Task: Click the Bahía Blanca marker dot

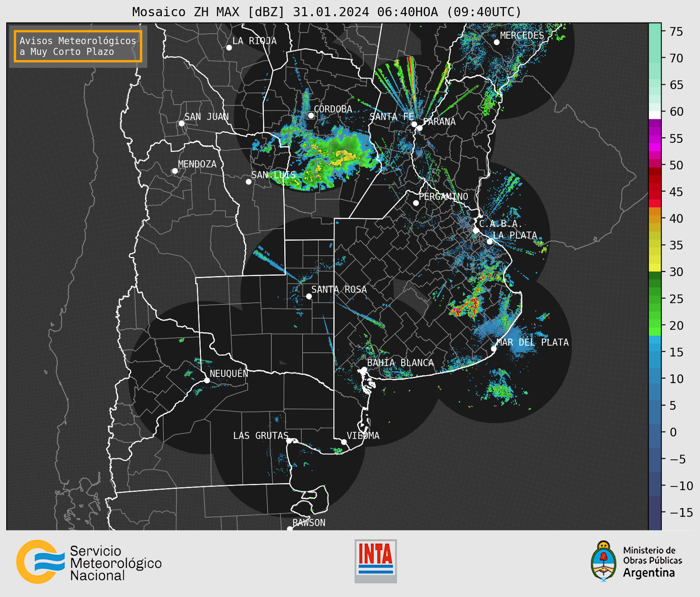Action: coord(364,369)
